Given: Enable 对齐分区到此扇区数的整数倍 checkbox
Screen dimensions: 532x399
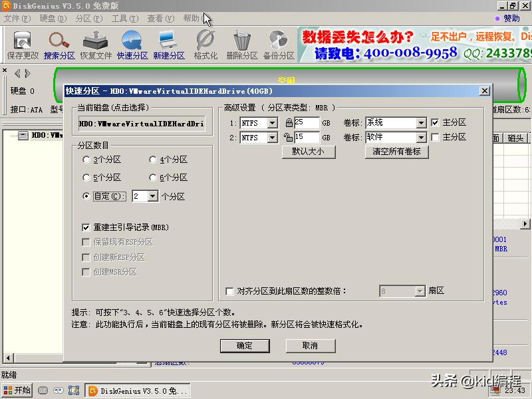Looking at the screenshot, I should [230, 291].
